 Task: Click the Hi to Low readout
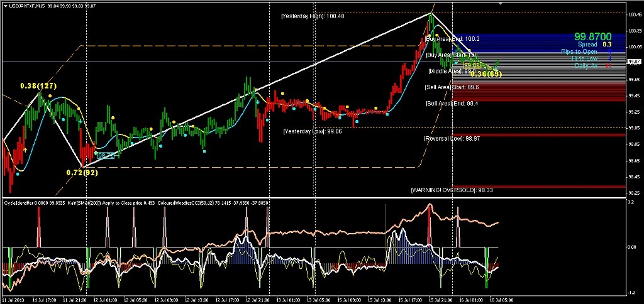pyautogui.click(x=591, y=58)
